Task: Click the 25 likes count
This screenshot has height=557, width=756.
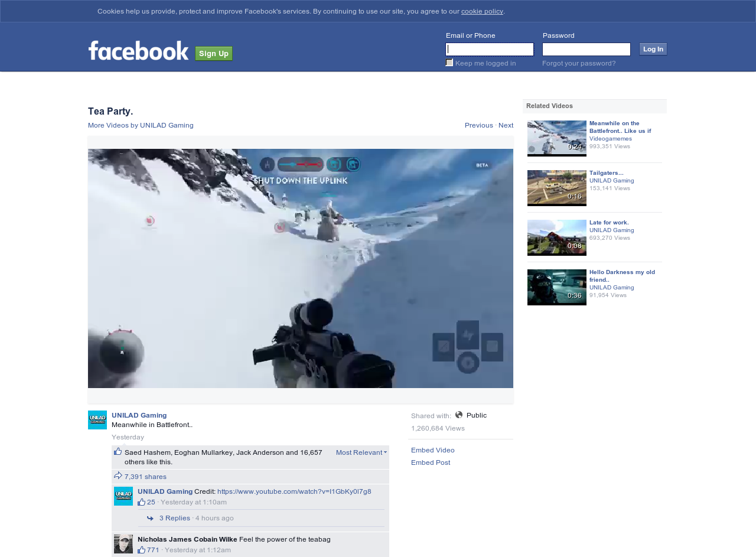Action: click(151, 502)
